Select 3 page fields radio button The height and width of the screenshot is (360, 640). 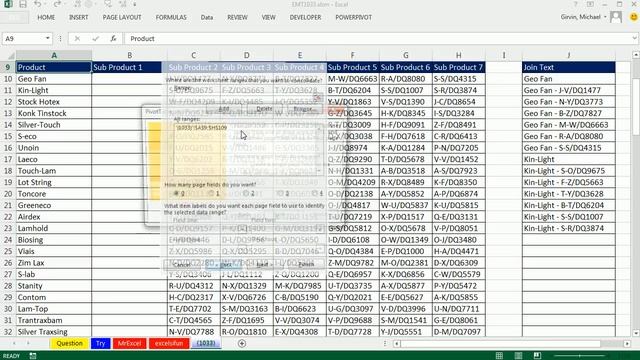[281, 193]
